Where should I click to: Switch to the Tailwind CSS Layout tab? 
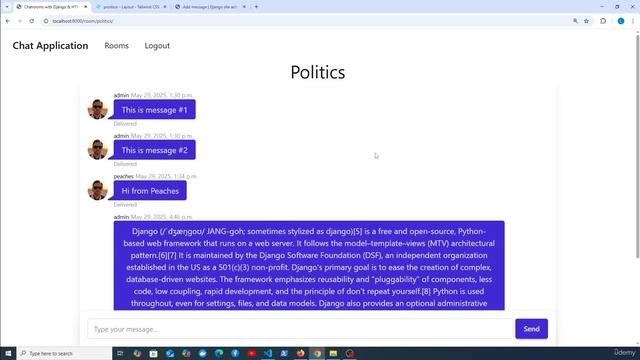[131, 7]
